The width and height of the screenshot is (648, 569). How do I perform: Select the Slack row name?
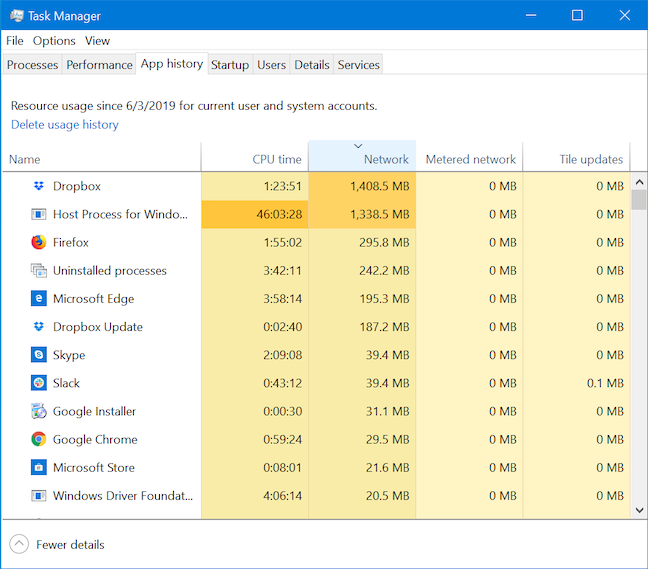pos(66,383)
